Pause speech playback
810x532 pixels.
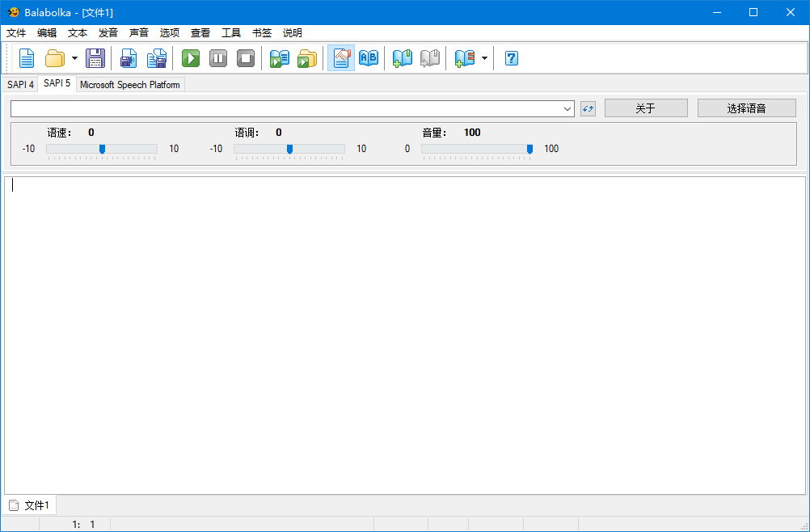218,58
